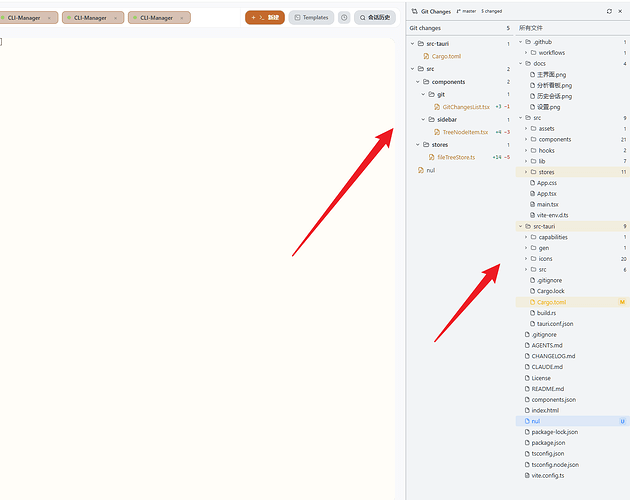Expand the lib folder chevron

pyautogui.click(x=526, y=161)
